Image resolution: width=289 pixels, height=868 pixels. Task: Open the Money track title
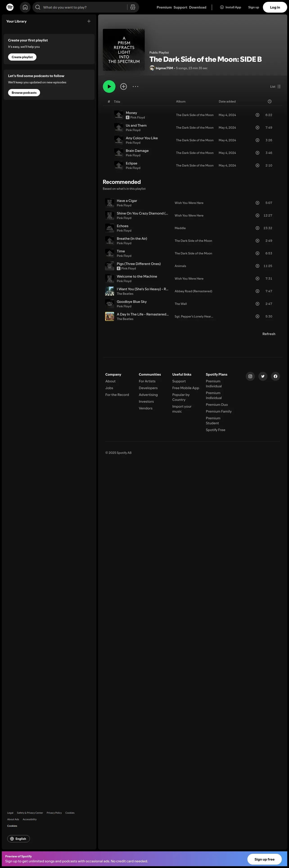tap(131, 113)
